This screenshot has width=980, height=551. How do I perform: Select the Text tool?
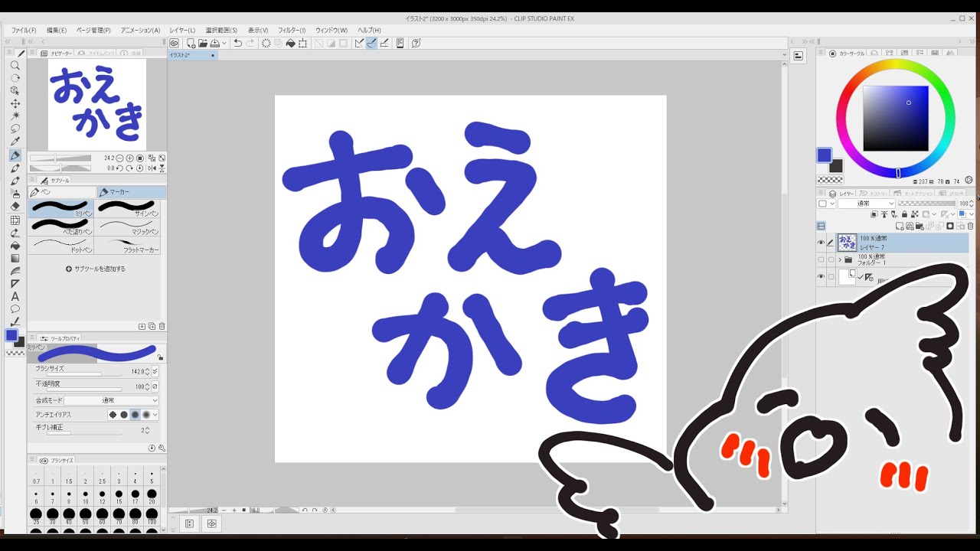(x=15, y=296)
